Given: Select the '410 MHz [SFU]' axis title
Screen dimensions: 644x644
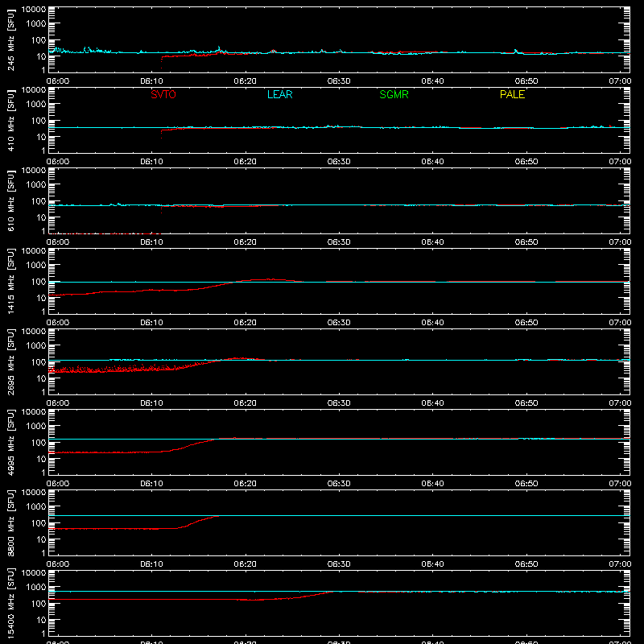Looking at the screenshot, I should pos(10,120).
